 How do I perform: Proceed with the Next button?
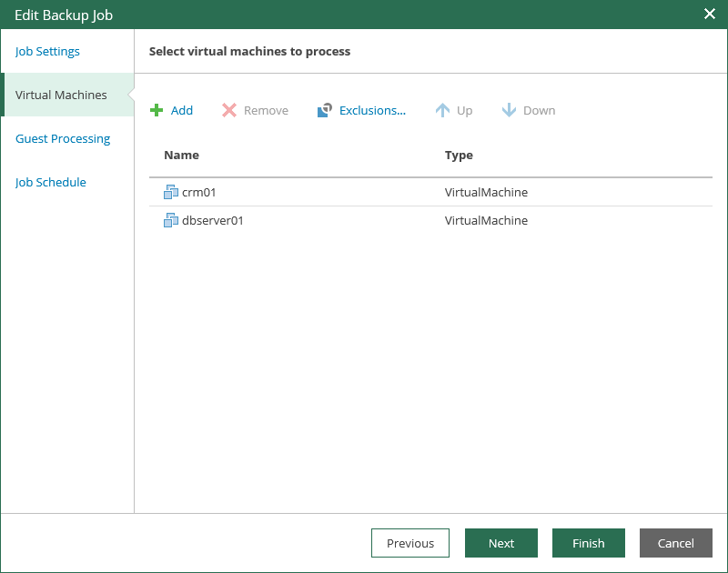click(x=501, y=543)
